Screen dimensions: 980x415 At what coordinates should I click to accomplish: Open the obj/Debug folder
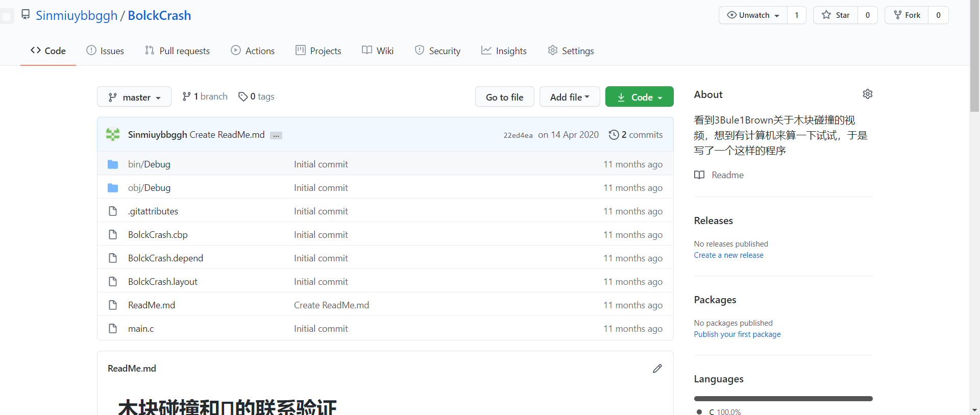tap(149, 188)
